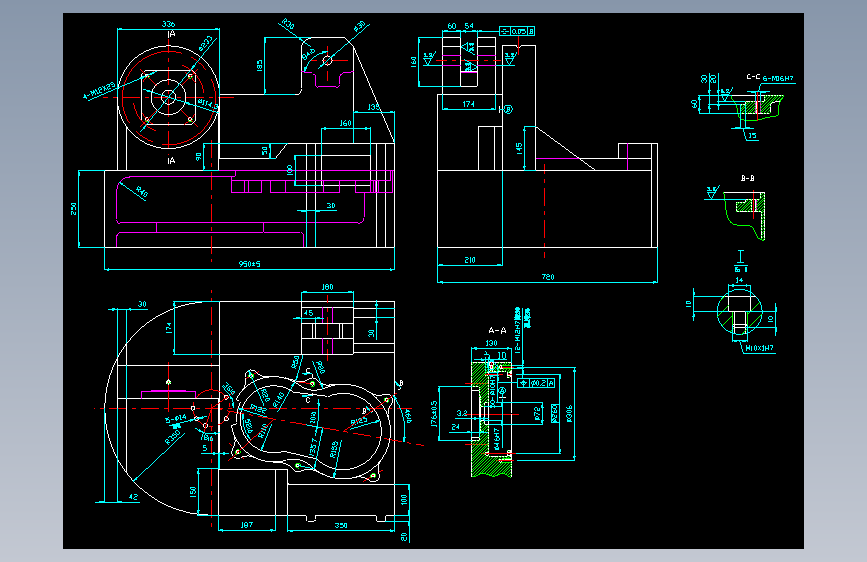
Task: Click the C-C section view label
Action: (x=753, y=77)
